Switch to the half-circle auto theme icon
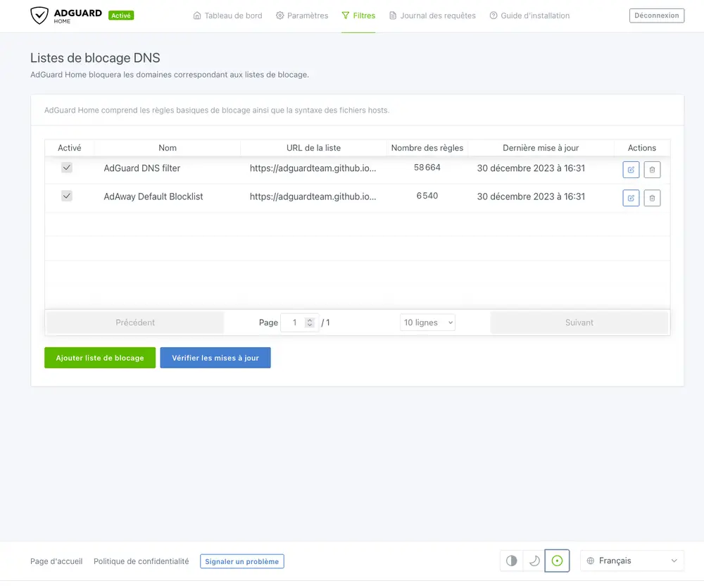The width and height of the screenshot is (704, 588). click(x=511, y=561)
